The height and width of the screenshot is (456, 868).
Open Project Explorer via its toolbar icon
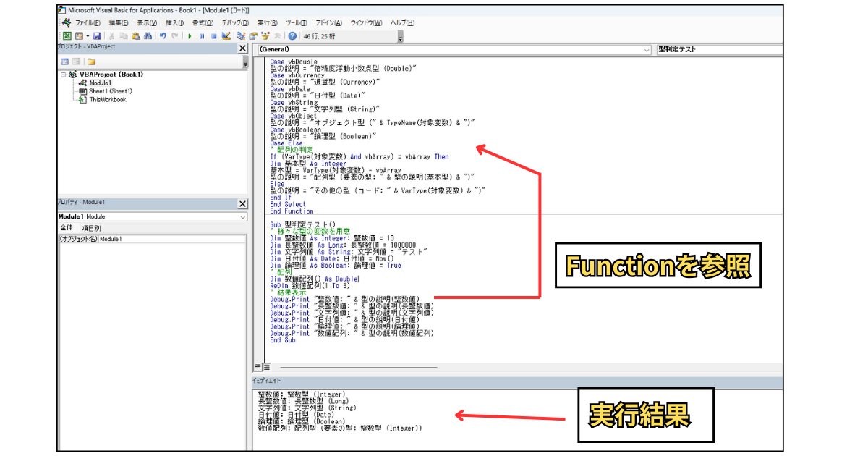coord(241,35)
